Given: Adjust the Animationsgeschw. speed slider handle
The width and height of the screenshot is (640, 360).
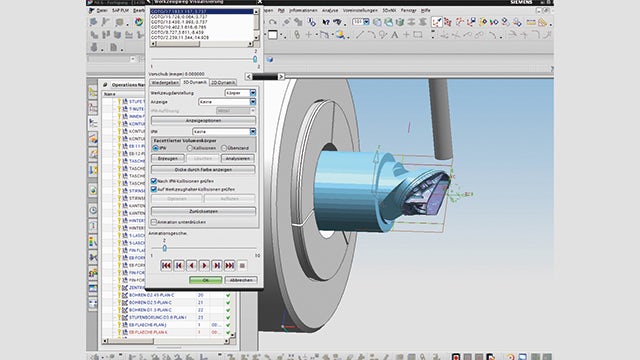Looking at the screenshot, I should click(164, 248).
